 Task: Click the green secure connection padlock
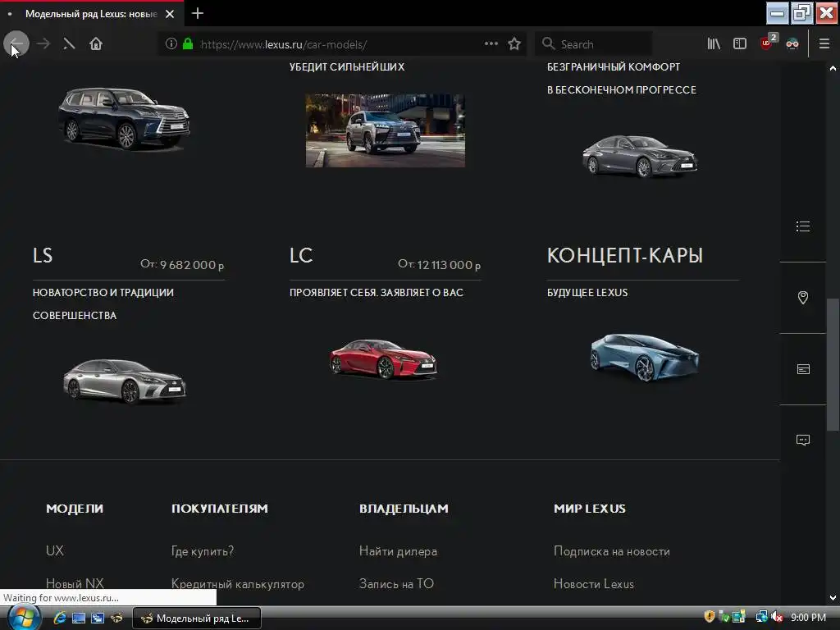188,44
